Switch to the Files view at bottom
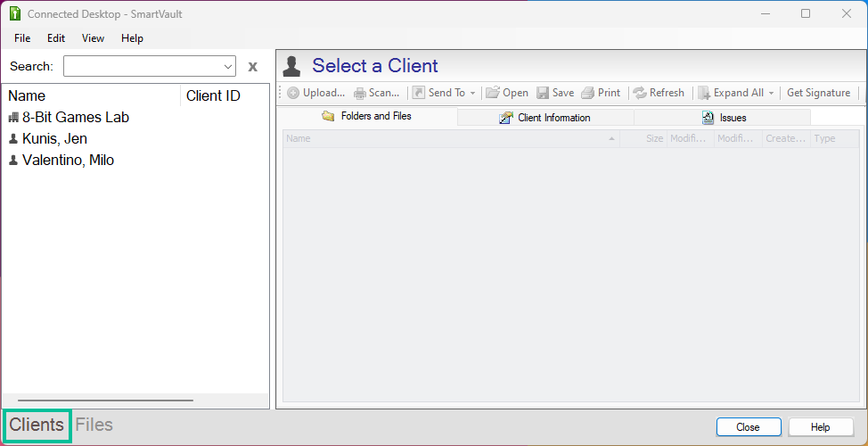This screenshot has height=446, width=868. [94, 425]
